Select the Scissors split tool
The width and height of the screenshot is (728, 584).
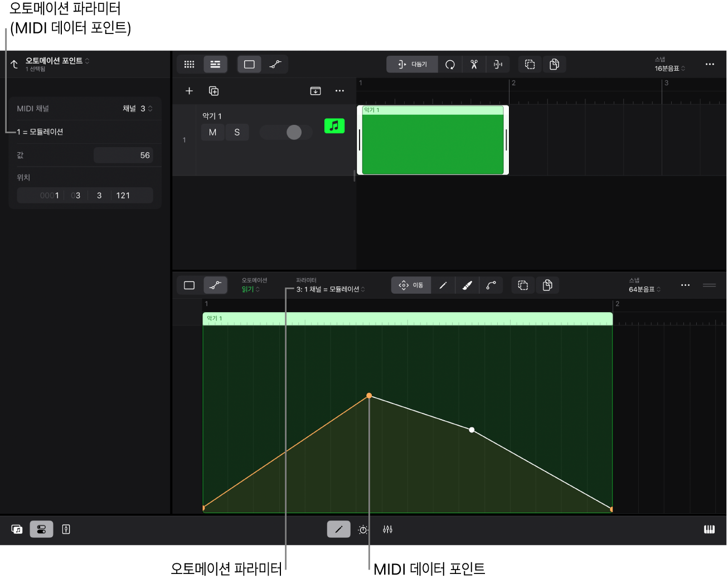coord(474,65)
